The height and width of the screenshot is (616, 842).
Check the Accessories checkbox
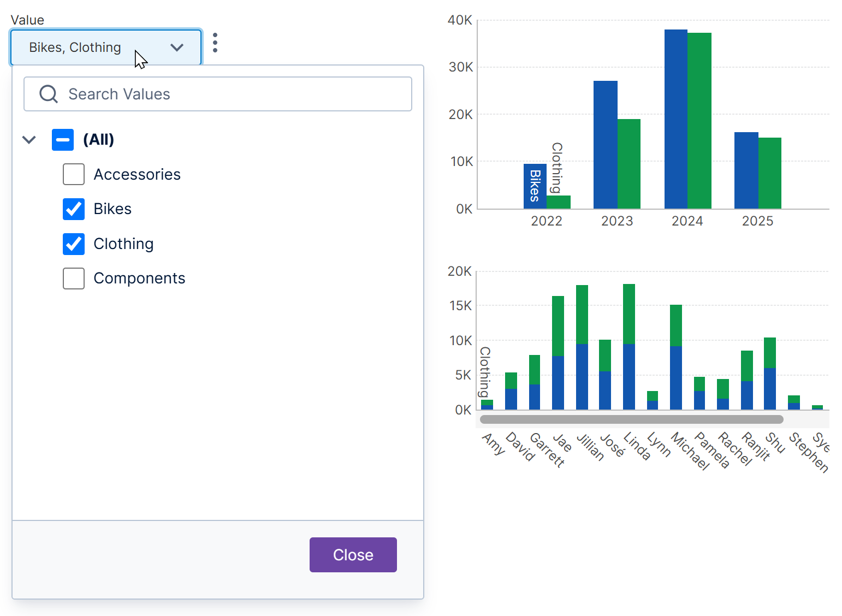click(74, 174)
